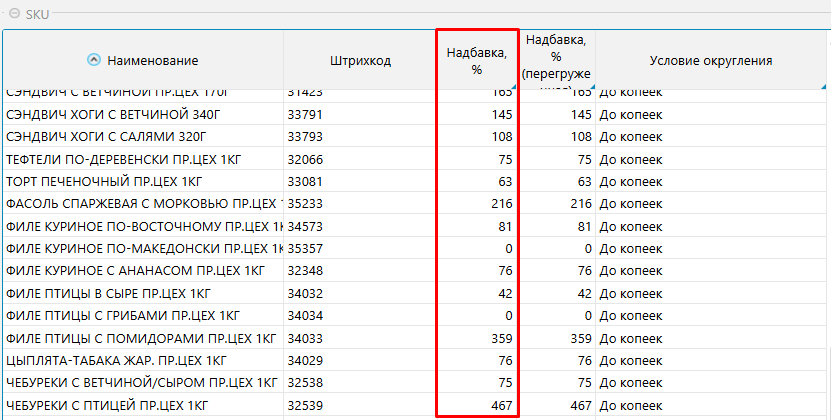Click the Условие округления column header
Screen dimensions: 831x420
(x=710, y=61)
